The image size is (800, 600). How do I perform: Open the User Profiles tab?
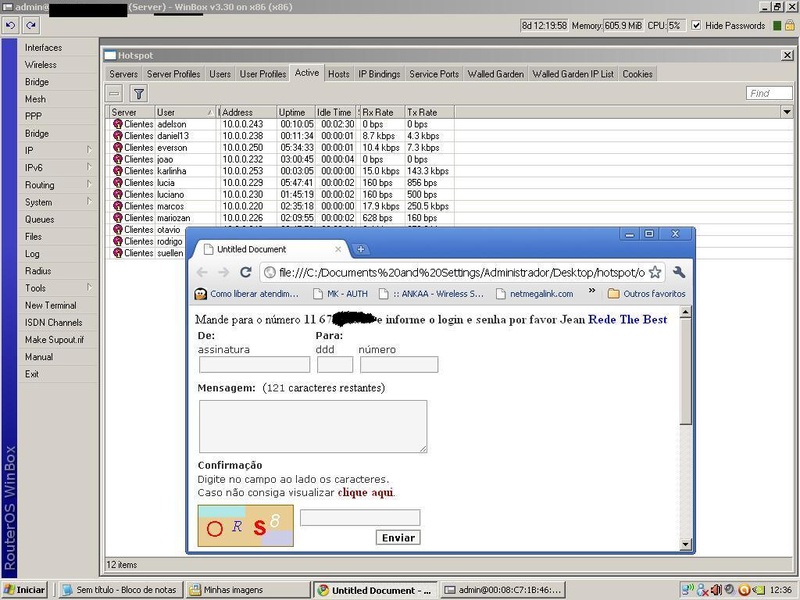point(263,74)
